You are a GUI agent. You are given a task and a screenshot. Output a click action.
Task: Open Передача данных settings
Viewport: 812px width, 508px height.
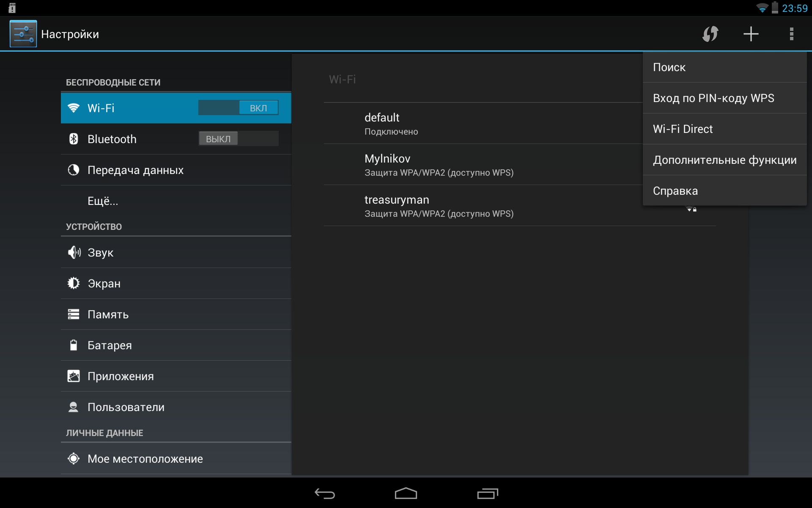click(x=135, y=170)
